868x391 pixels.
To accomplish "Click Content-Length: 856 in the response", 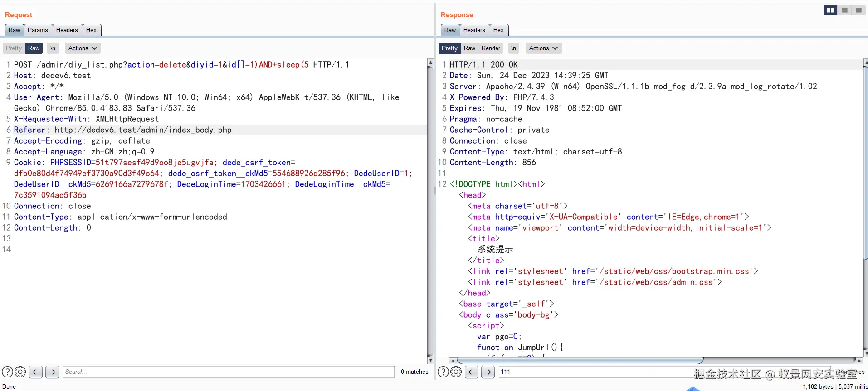I will tap(493, 163).
